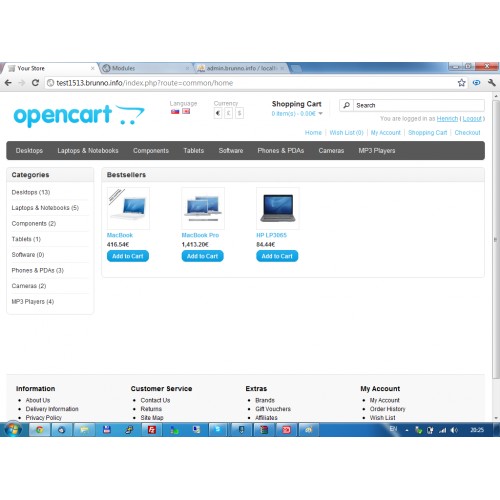The image size is (500, 500).
Task: Close the Your Store tab
Action: coord(93,68)
